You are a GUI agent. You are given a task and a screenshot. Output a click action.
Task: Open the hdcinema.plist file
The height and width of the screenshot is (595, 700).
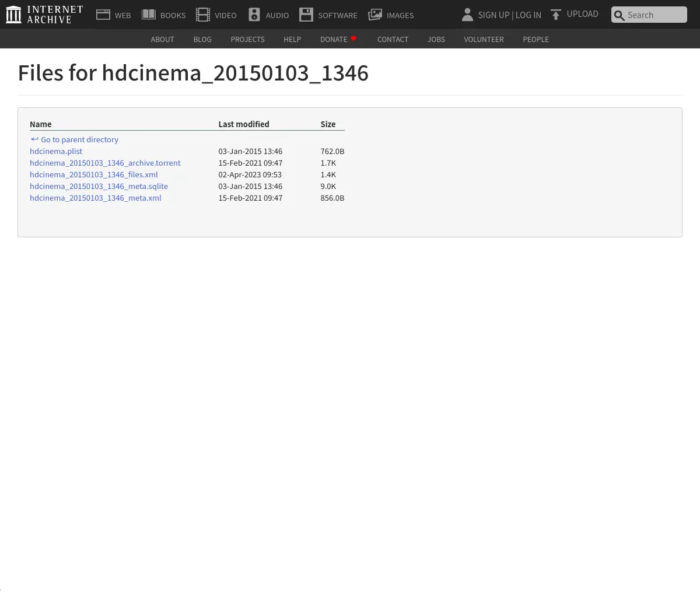tap(56, 151)
